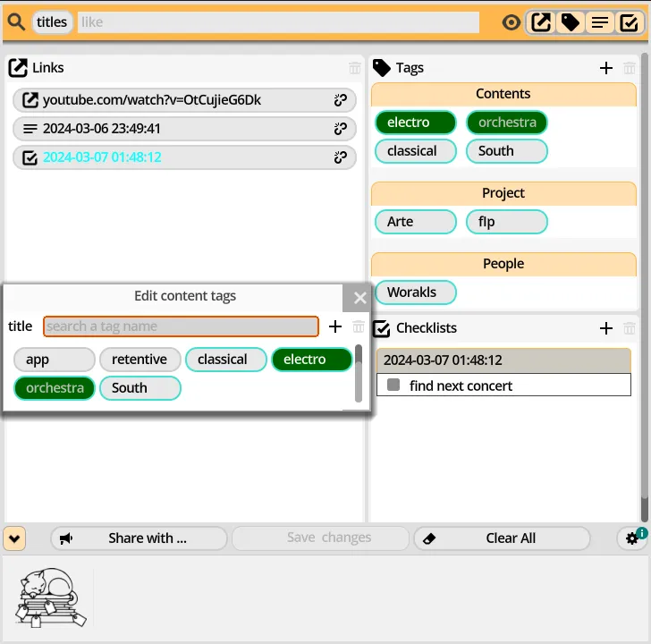This screenshot has width=651, height=644.
Task: Open the titles search mode selector
Action: pyautogui.click(x=52, y=22)
